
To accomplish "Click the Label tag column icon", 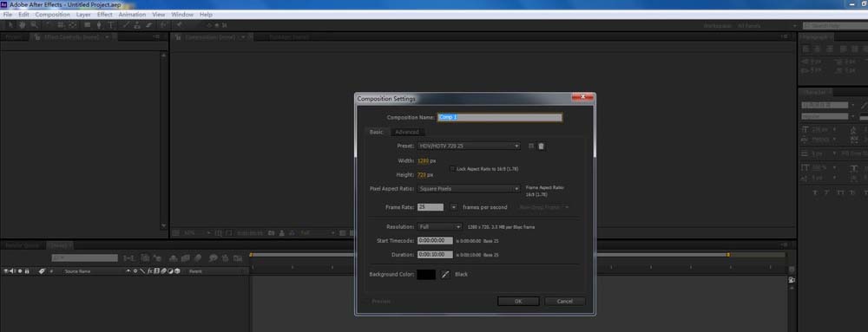I will pyautogui.click(x=42, y=271).
